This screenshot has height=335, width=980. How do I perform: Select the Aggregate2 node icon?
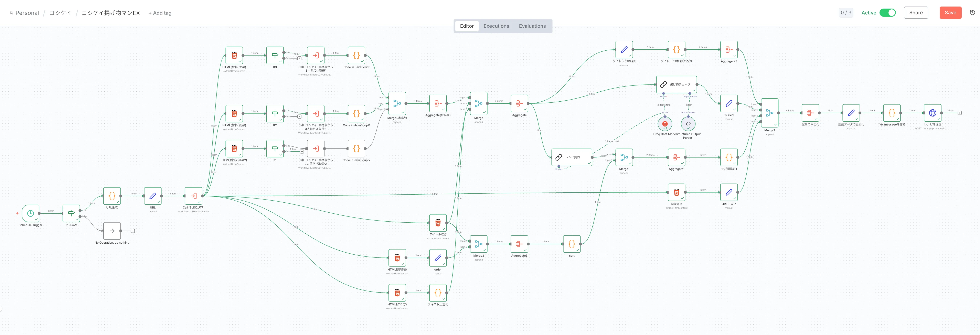pyautogui.click(x=728, y=50)
